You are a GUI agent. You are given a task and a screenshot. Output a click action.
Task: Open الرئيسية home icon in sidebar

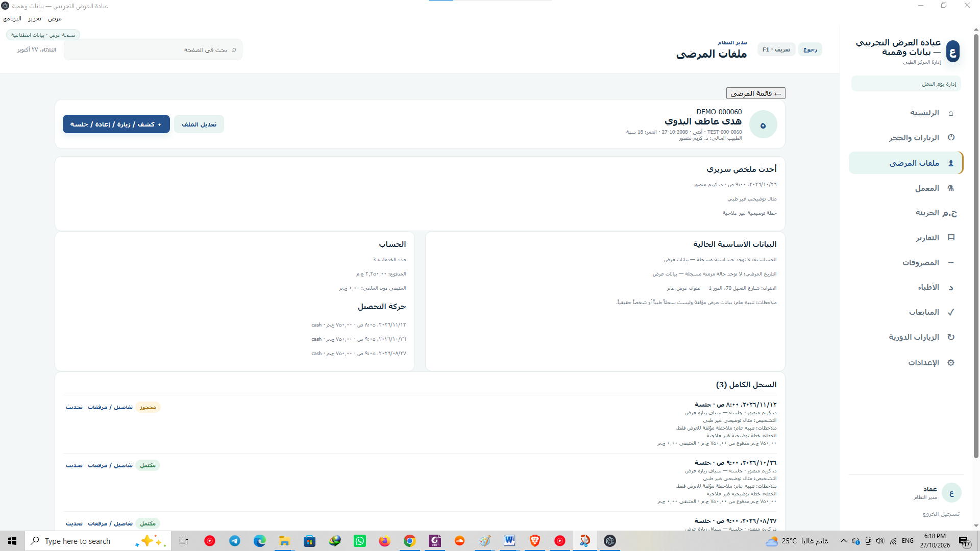(951, 113)
